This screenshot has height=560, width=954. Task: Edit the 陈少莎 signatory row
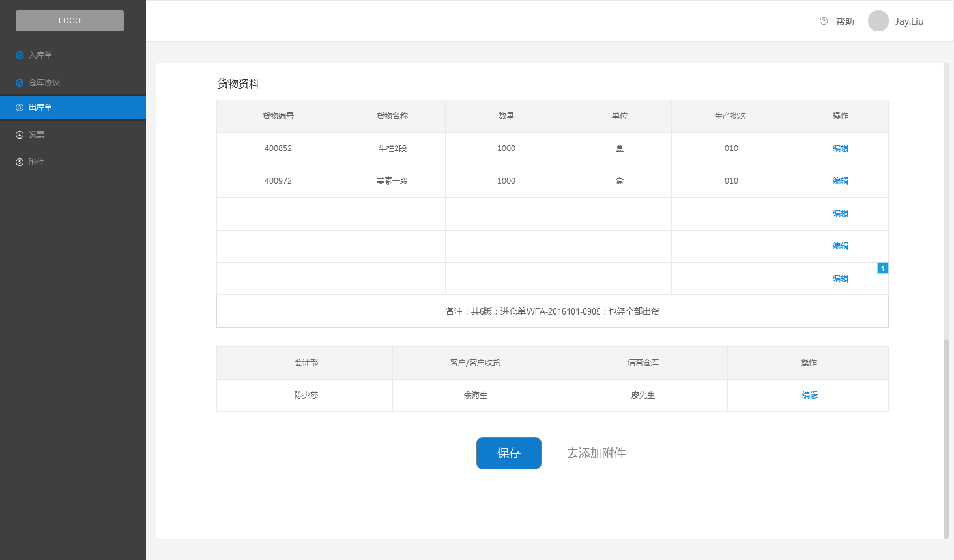(810, 395)
